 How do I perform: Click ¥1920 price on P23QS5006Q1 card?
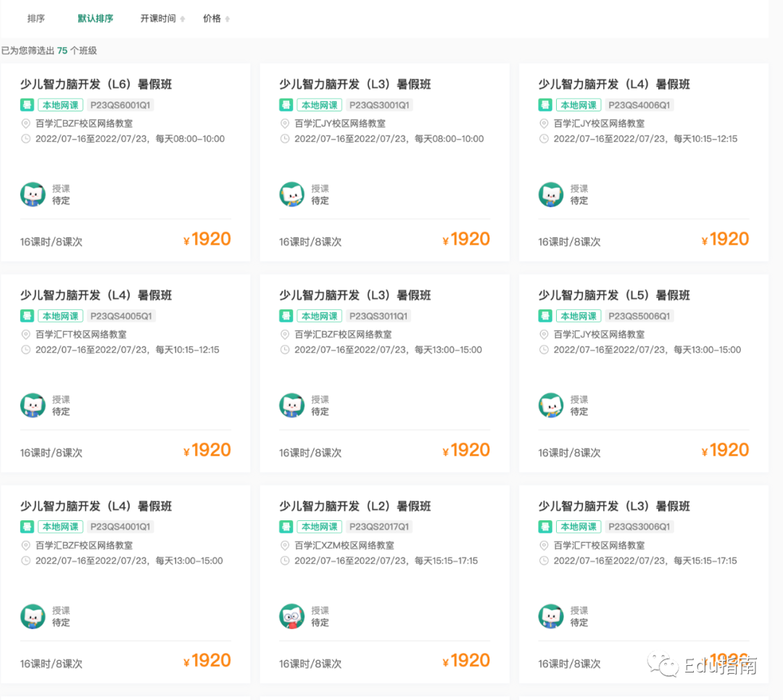click(x=725, y=450)
